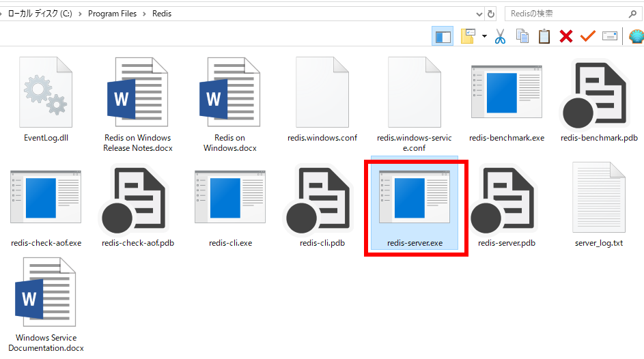Click the redis.windows.conf file name label
644x359 pixels.
coord(322,138)
